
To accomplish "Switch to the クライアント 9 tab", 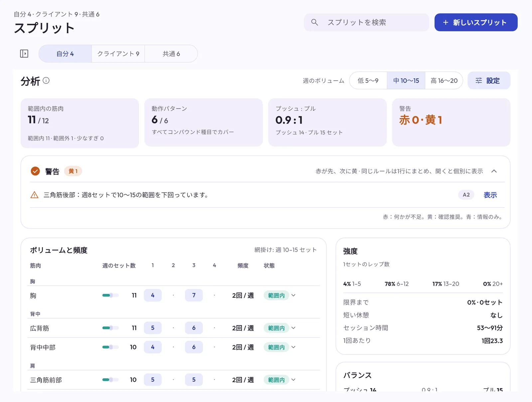I will point(118,53).
